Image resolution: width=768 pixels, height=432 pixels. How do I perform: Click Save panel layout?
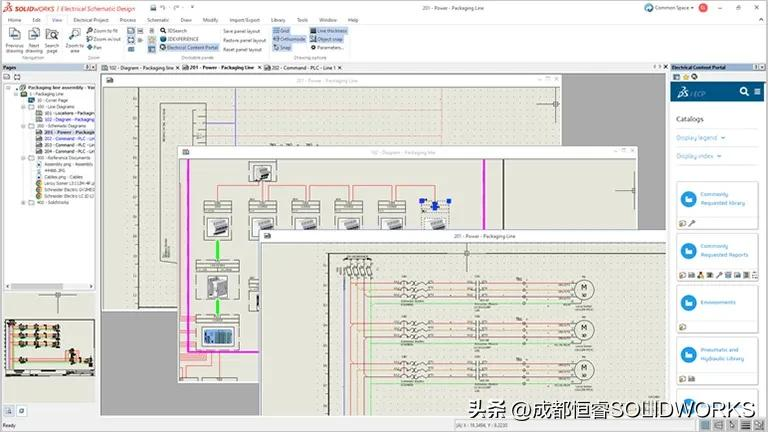click(x=242, y=31)
